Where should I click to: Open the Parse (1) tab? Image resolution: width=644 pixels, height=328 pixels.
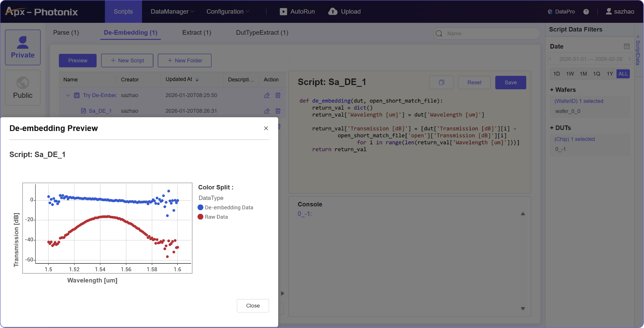[x=66, y=32]
